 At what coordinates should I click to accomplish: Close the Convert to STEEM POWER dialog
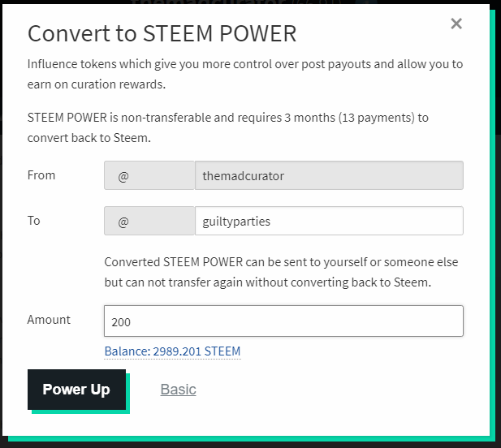pos(456,24)
